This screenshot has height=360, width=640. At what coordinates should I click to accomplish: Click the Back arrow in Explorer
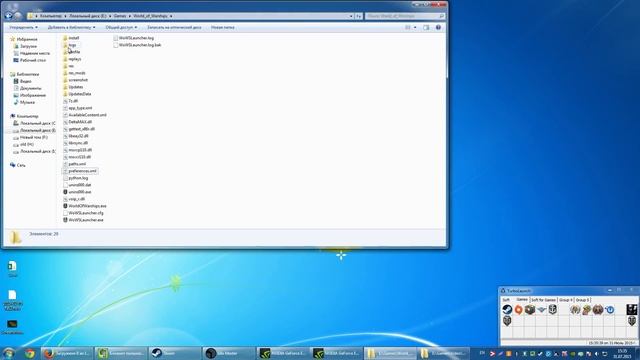(x=8, y=16)
